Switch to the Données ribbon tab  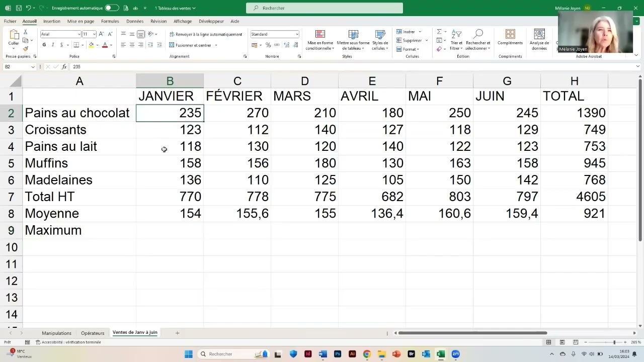click(135, 21)
